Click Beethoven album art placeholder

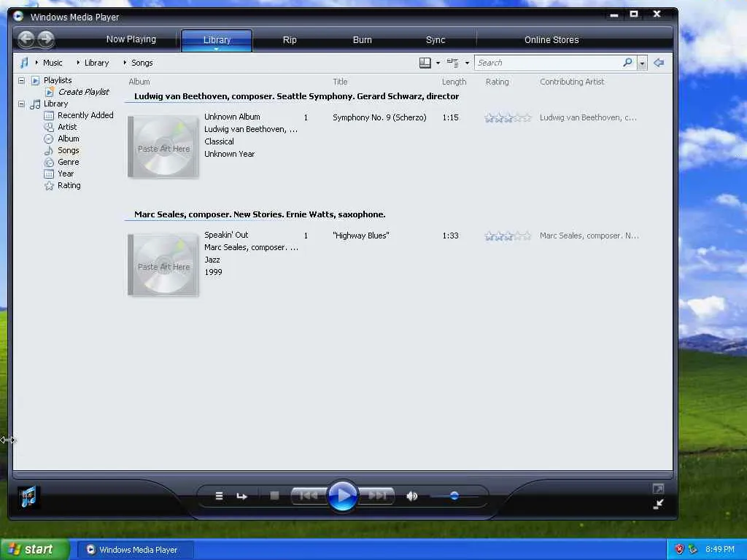[163, 146]
